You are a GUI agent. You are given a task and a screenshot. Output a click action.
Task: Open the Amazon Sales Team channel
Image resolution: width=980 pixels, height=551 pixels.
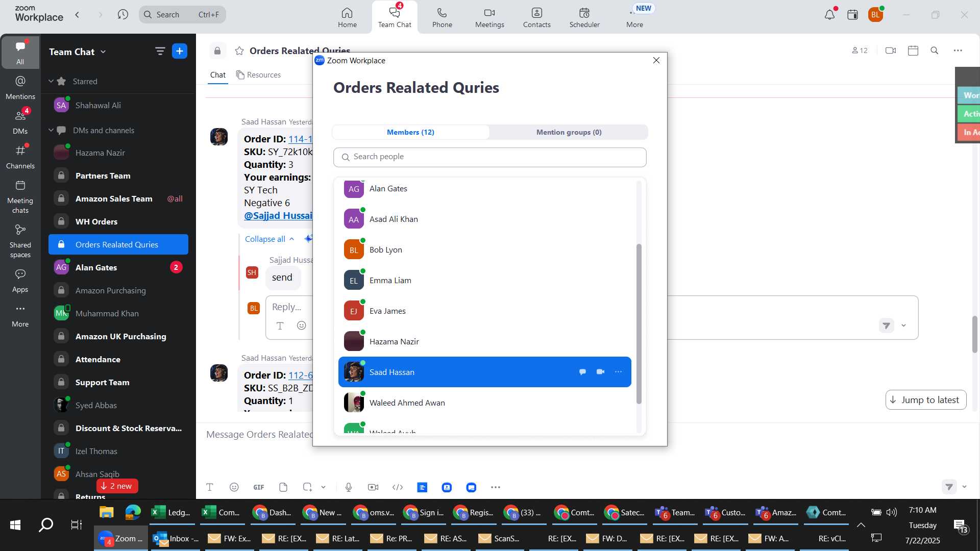click(118, 198)
